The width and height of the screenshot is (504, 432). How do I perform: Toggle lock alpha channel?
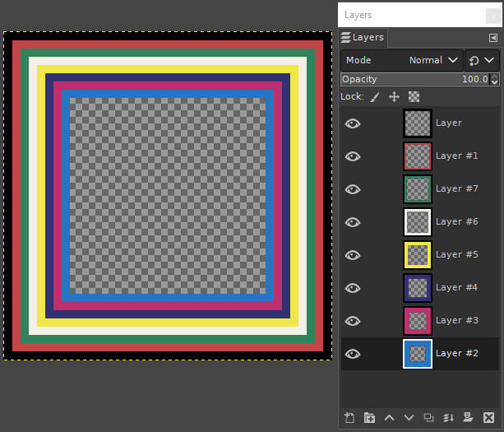(x=414, y=97)
